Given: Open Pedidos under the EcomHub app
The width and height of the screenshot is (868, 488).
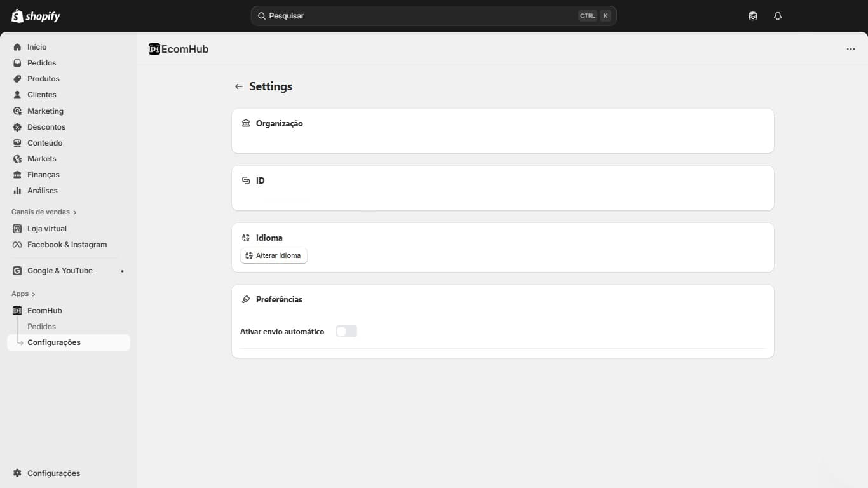Looking at the screenshot, I should 42,327.
